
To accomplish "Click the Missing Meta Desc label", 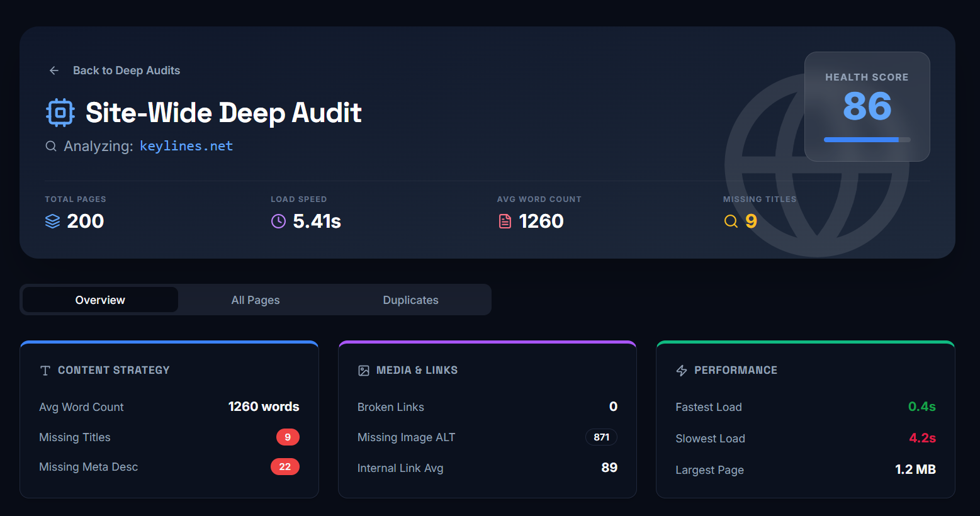I will 89,467.
